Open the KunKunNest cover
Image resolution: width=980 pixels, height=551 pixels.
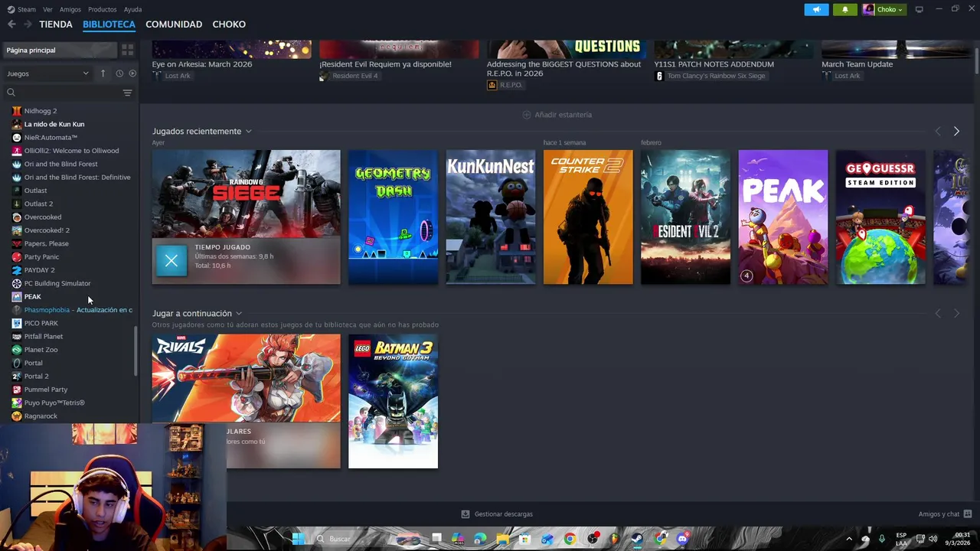coord(491,217)
